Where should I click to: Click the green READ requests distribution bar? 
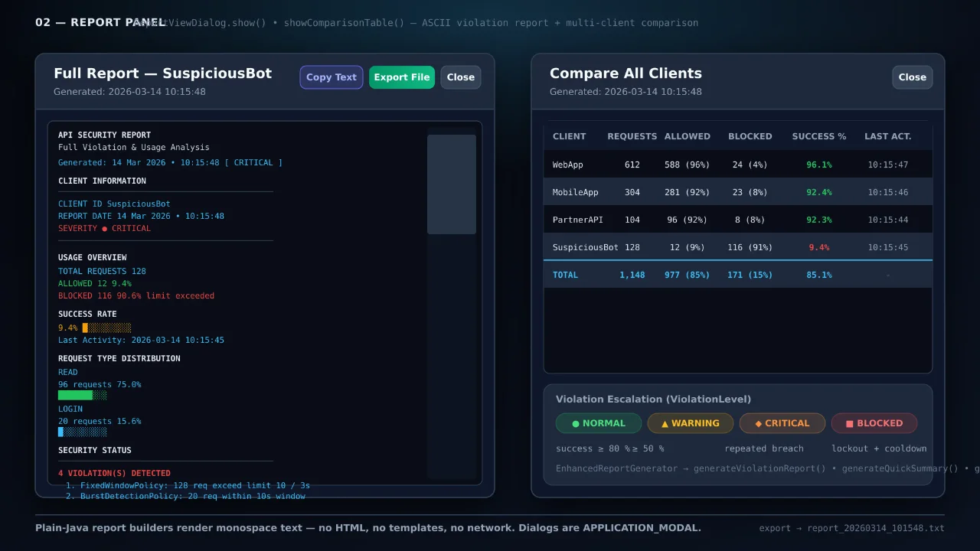click(82, 395)
